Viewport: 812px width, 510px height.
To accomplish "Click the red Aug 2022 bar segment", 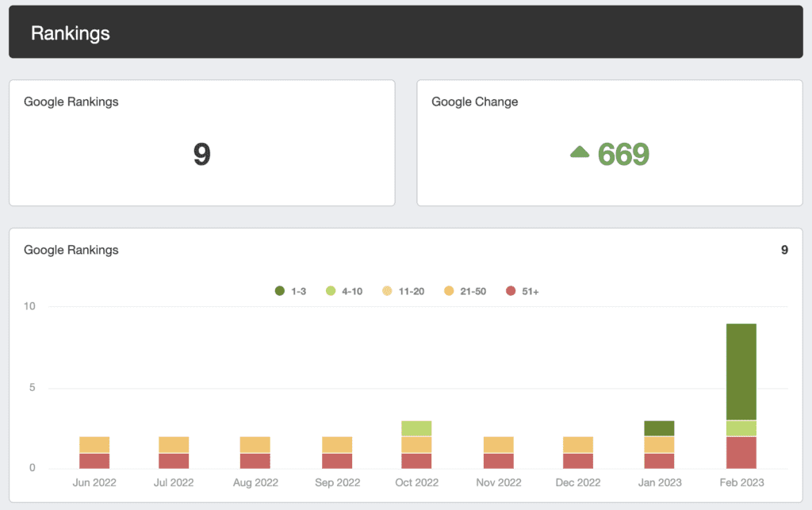I will [x=255, y=461].
